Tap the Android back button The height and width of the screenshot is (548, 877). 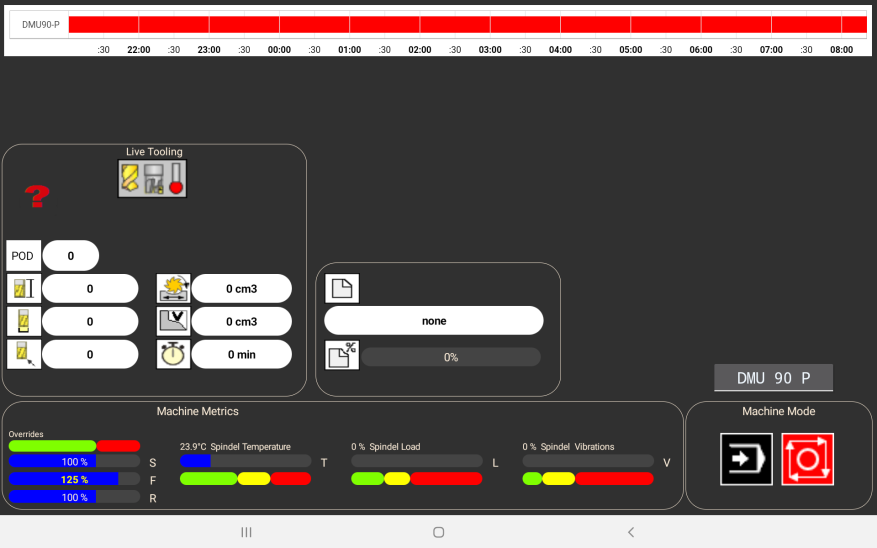pyautogui.click(x=631, y=532)
